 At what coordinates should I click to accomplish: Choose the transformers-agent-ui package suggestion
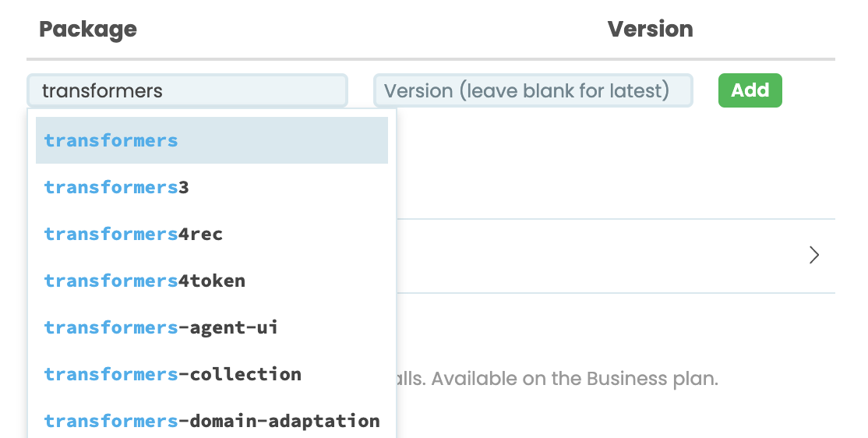point(211,327)
